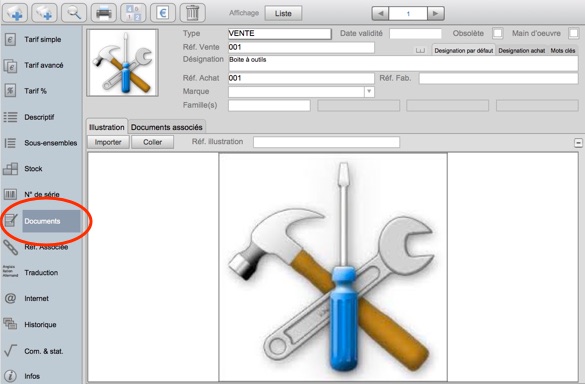The height and width of the screenshot is (384, 585).
Task: Select the Designation achat tab
Action: [x=522, y=50]
